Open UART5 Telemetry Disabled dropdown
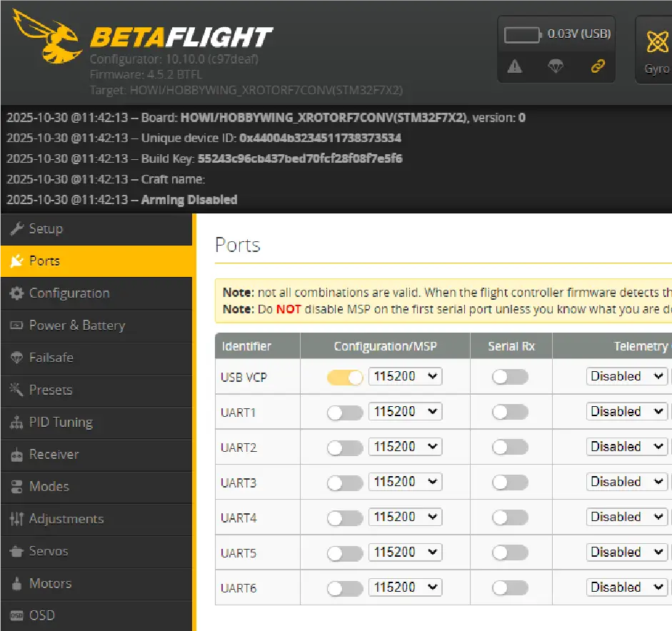 pos(627,552)
